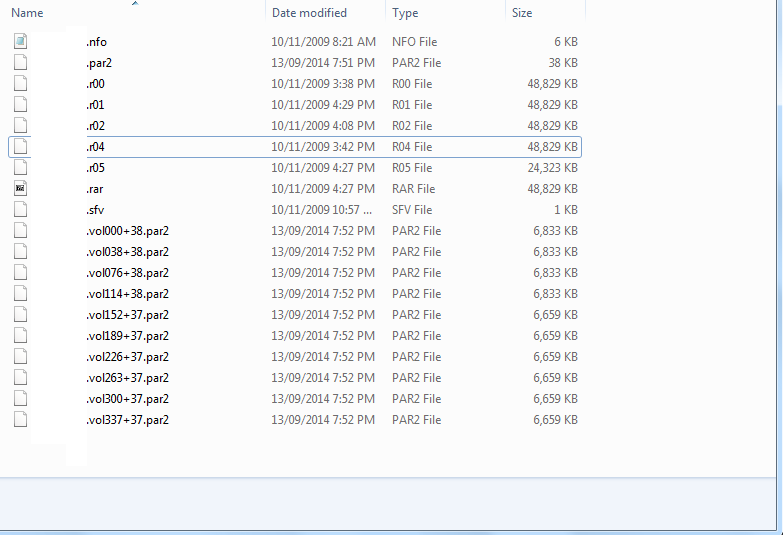
Task: Click the 10/11/2009 4:29 PM date cell
Action: pyautogui.click(x=323, y=105)
